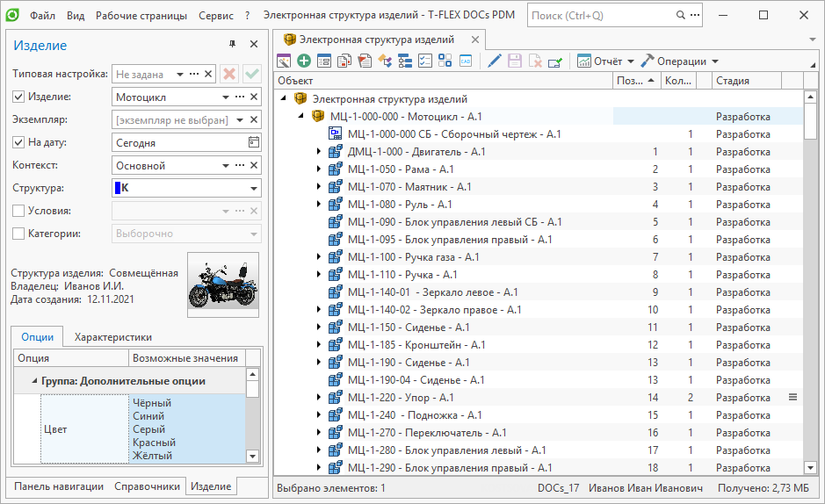Click the green plus add icon
This screenshot has width=825, height=504.
(x=304, y=61)
